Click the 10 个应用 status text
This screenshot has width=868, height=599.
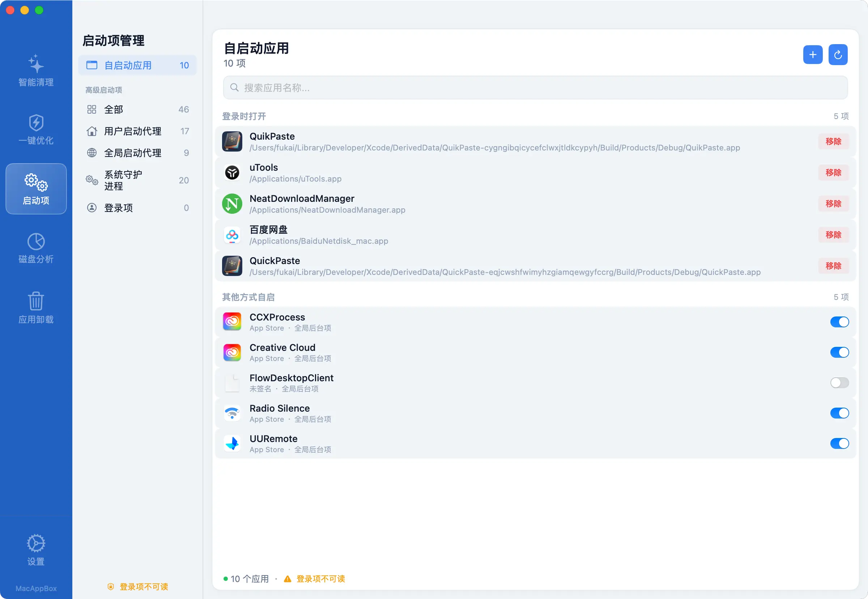click(x=250, y=579)
